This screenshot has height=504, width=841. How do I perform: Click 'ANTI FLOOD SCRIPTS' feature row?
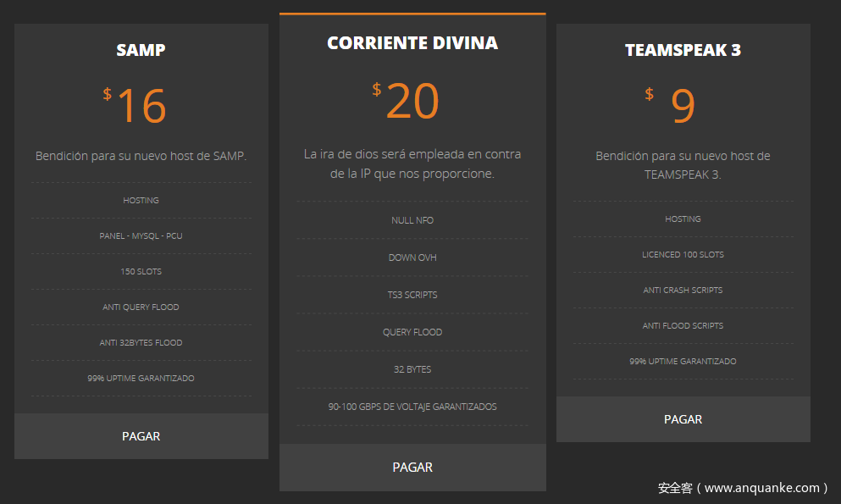click(x=683, y=325)
